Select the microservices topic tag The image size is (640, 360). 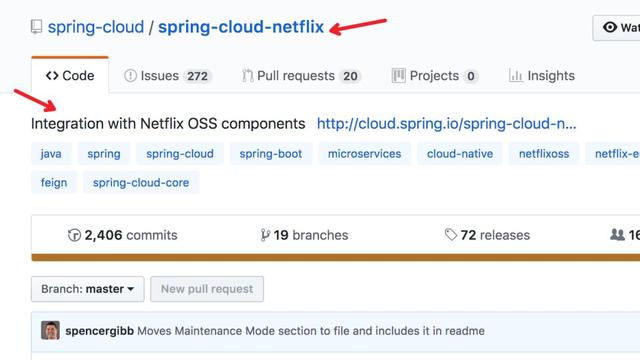pyautogui.click(x=364, y=154)
